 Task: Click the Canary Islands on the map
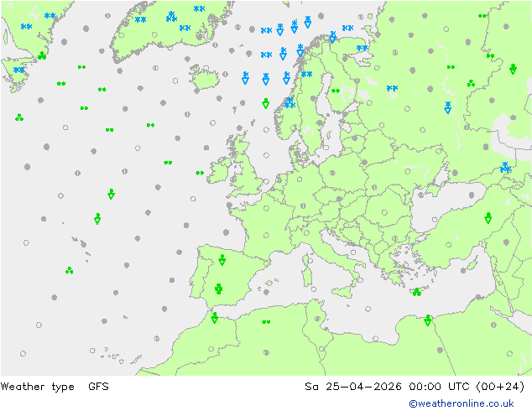point(120,357)
